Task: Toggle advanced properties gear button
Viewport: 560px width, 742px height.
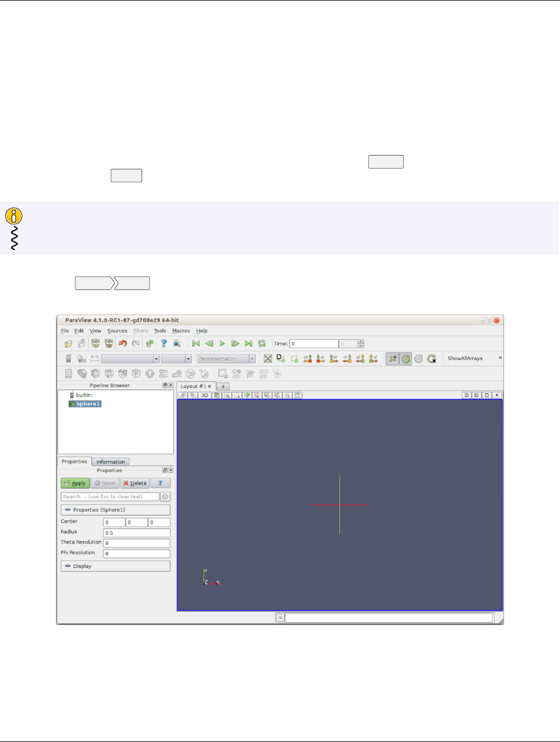Action: (165, 497)
